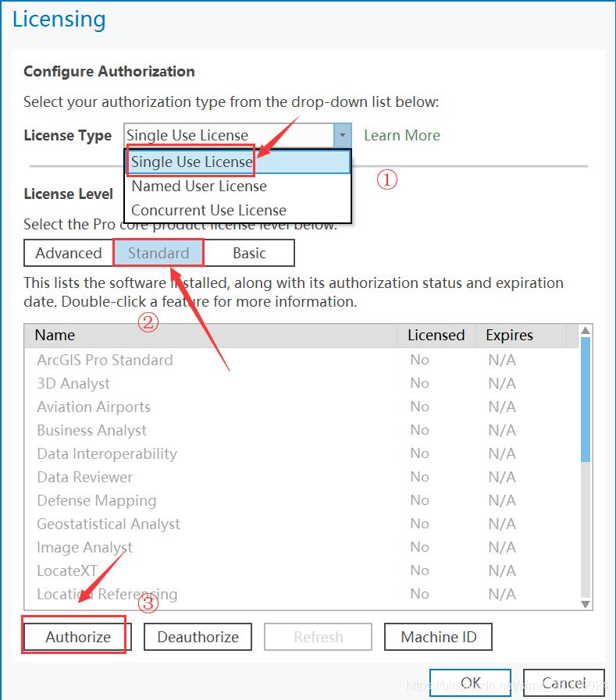Select the Advanced license level
Screen dimensions: 616x700
coord(69,253)
